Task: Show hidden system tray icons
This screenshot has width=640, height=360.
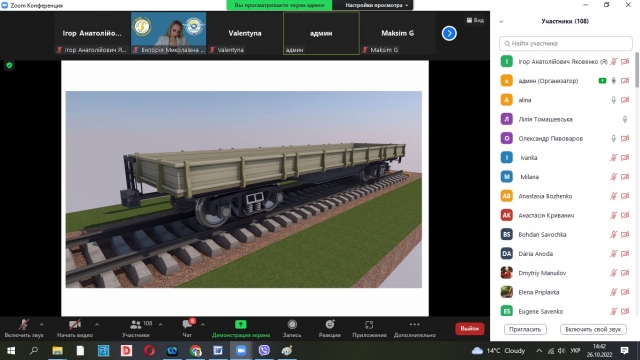Action: tap(539, 351)
